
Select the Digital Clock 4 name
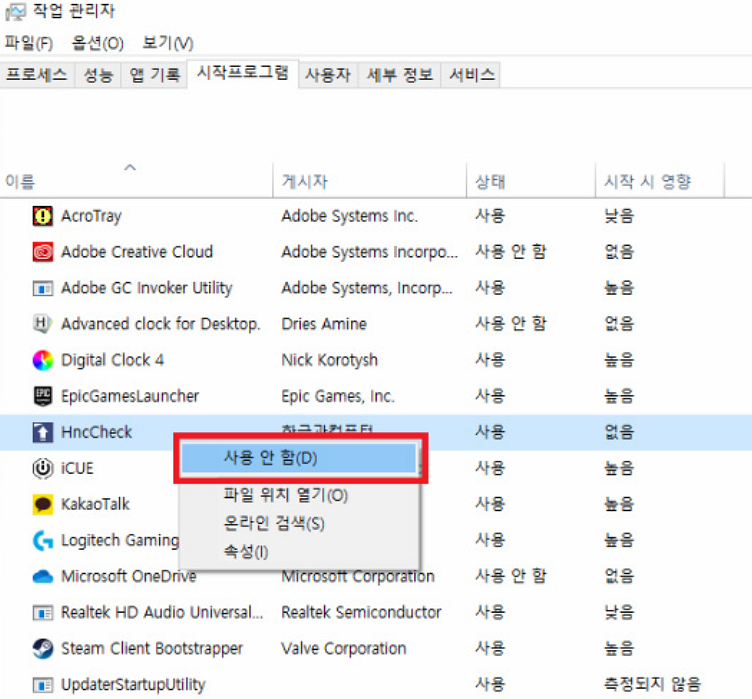click(x=112, y=360)
